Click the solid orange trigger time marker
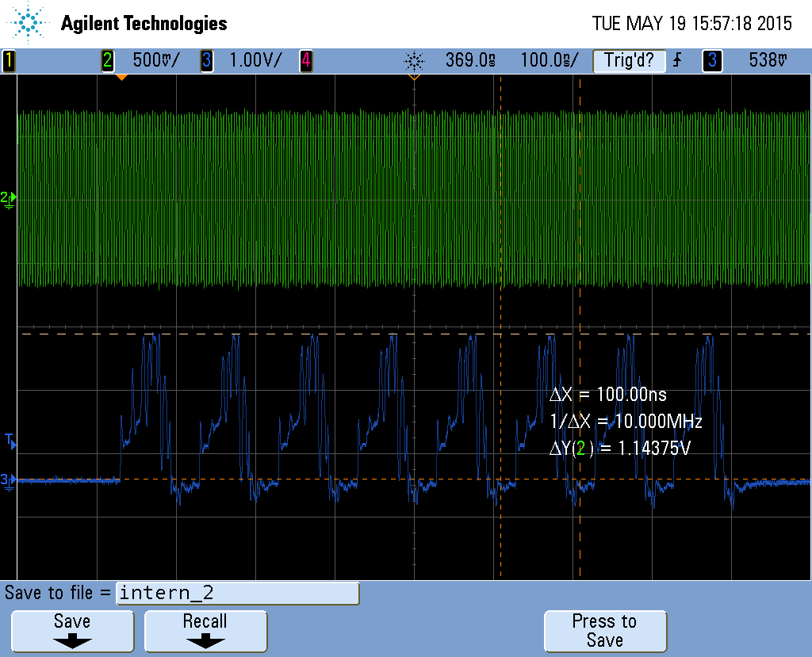The width and height of the screenshot is (812, 657). [x=121, y=78]
